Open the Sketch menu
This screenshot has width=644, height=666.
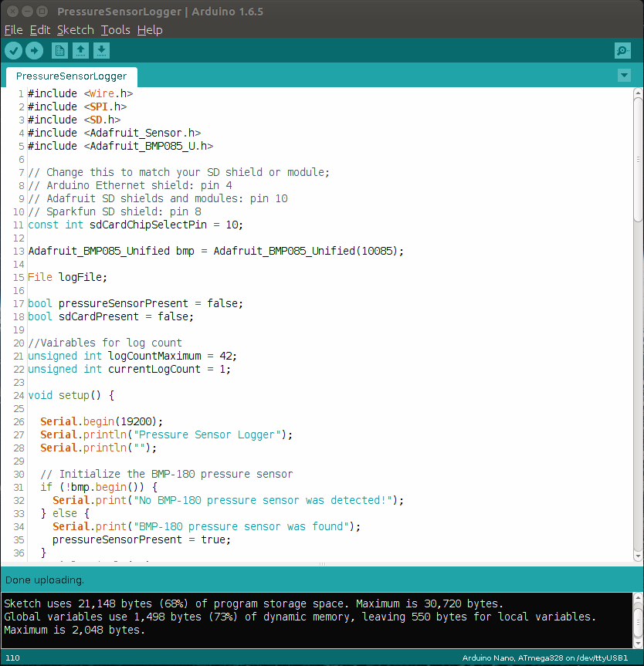click(x=76, y=30)
